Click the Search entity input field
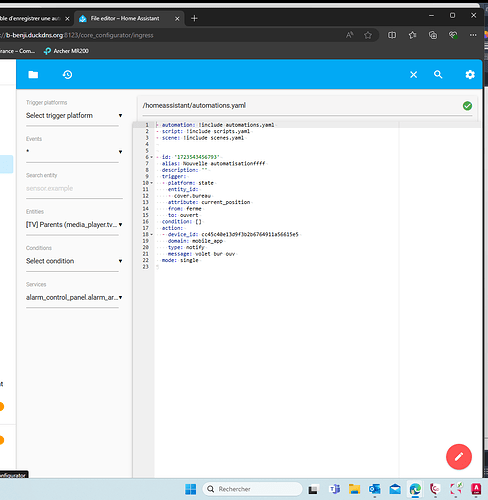This screenshot has width=488, height=500. (x=74, y=188)
